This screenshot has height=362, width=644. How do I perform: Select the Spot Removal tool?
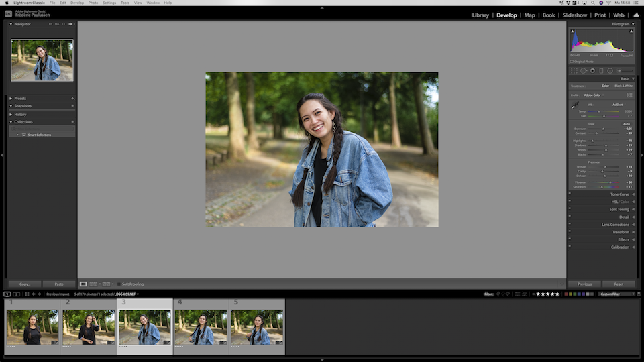583,70
